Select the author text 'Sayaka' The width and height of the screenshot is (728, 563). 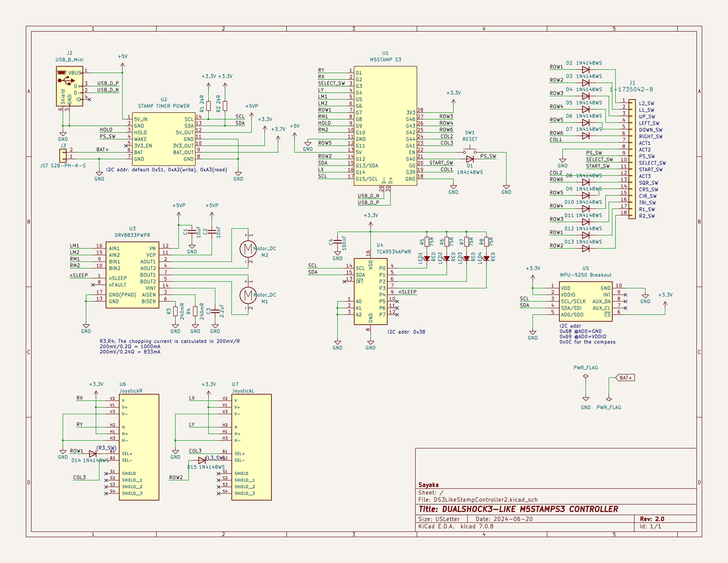[428, 485]
